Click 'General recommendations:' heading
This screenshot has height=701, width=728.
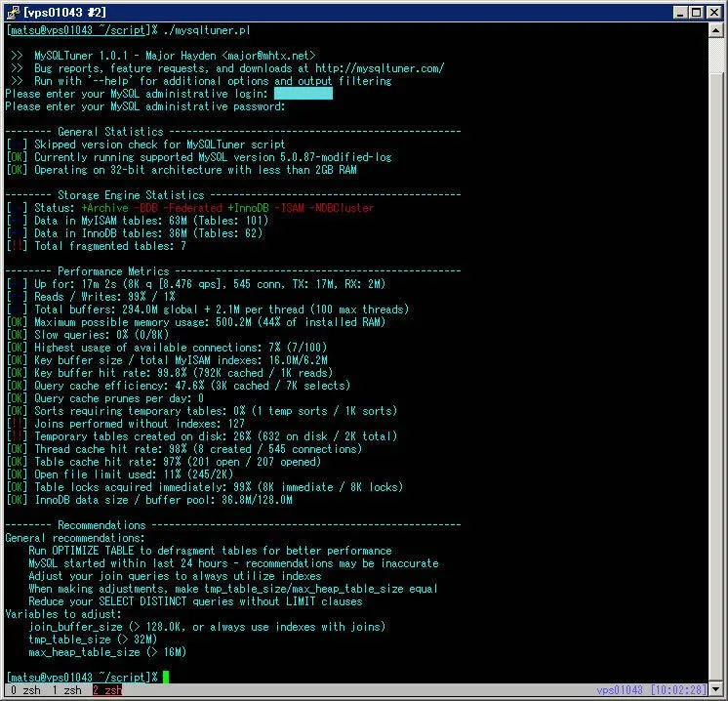[x=75, y=538]
